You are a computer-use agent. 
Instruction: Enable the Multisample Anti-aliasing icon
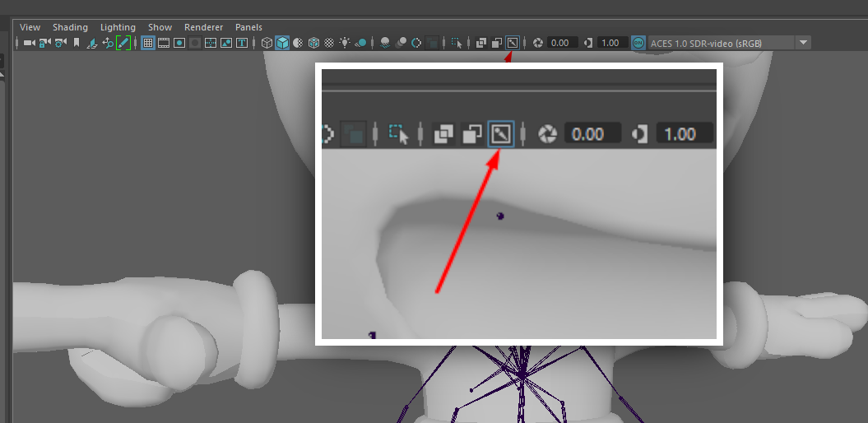(x=416, y=43)
